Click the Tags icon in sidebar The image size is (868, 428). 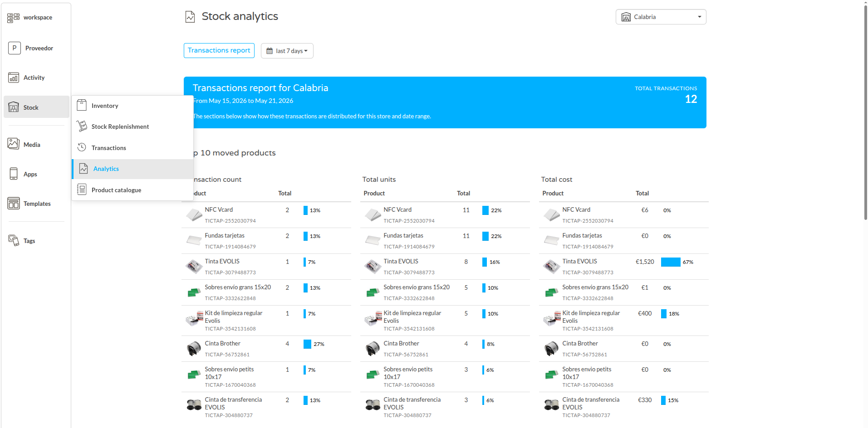point(14,240)
